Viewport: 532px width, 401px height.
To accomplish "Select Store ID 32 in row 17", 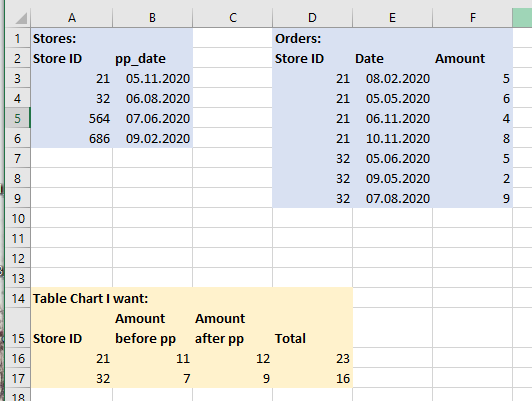I will pyautogui.click(x=72, y=379).
